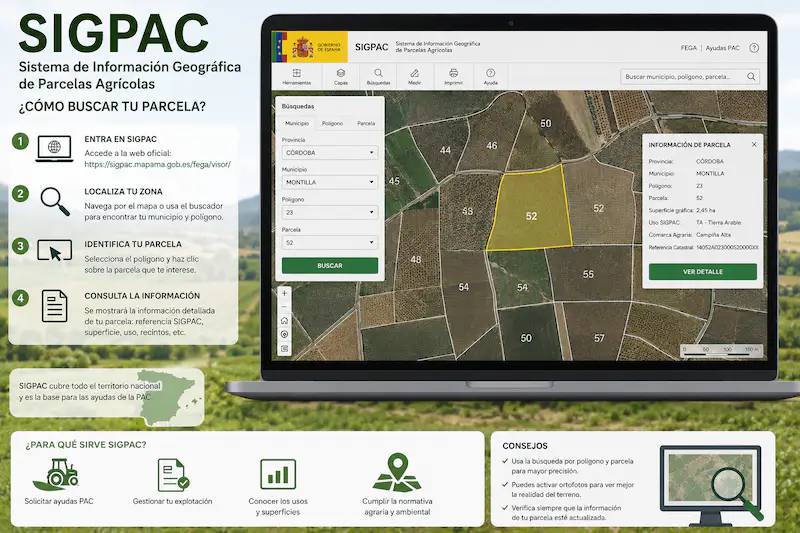The image size is (800, 533).
Task: Open the Búsquedas search toolbar icon
Action: [x=378, y=77]
